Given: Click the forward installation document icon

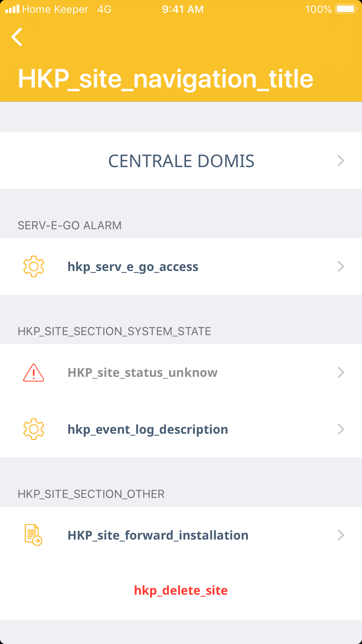Looking at the screenshot, I should pos(33,535).
